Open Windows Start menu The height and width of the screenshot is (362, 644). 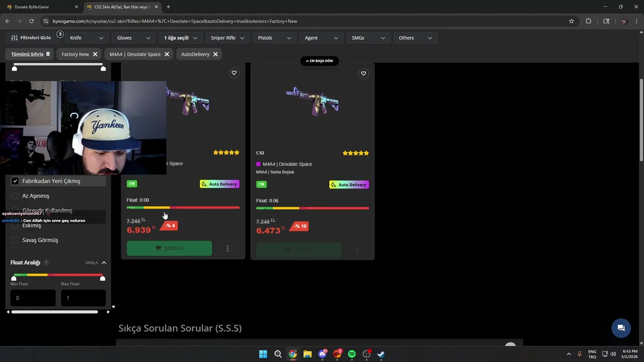point(263,354)
